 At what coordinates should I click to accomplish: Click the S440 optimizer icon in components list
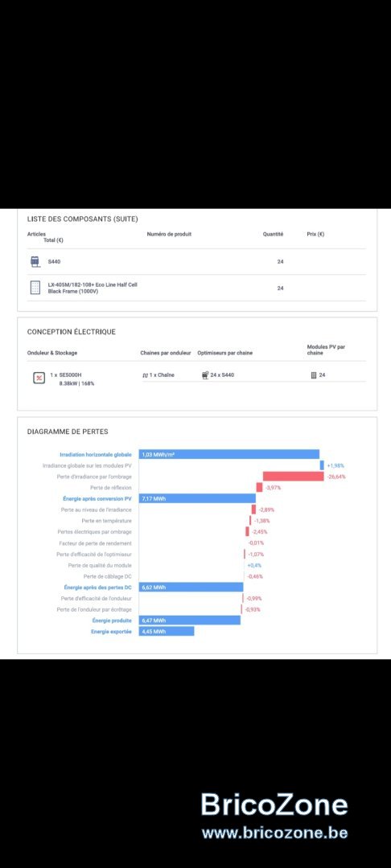(x=35, y=262)
